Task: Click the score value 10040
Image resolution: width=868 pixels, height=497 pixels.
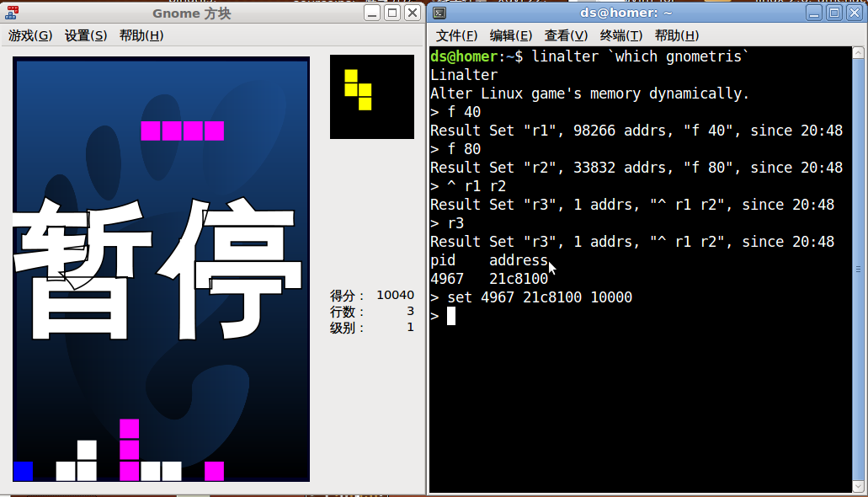Action: [395, 295]
